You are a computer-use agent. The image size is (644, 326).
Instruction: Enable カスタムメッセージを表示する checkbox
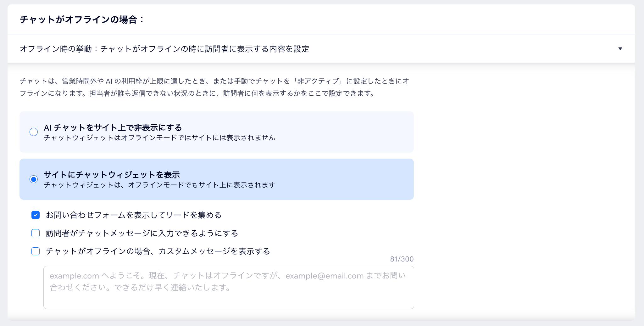(36, 251)
